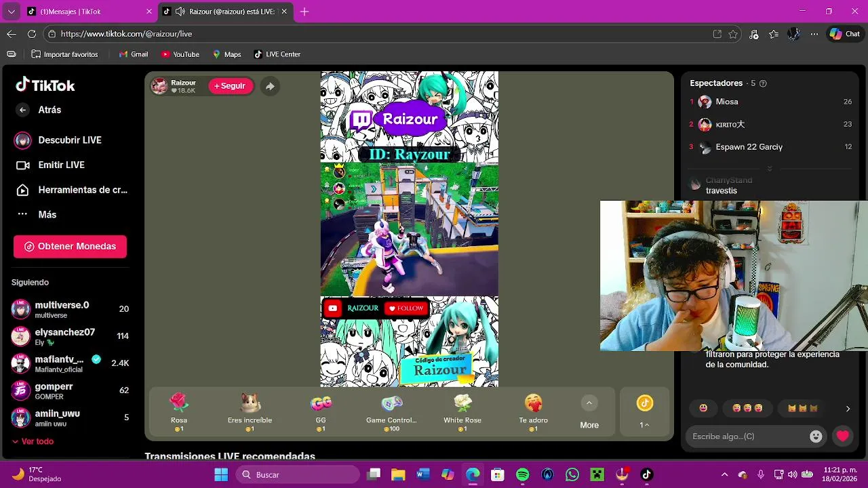Click Obtener Monedas button
The image size is (868, 488).
click(x=70, y=247)
